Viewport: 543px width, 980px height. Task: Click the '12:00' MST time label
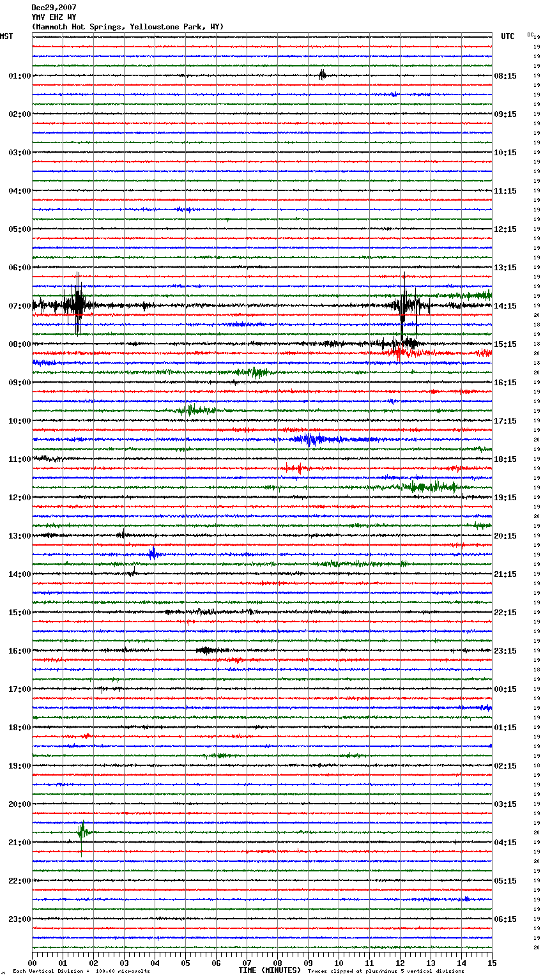point(20,498)
